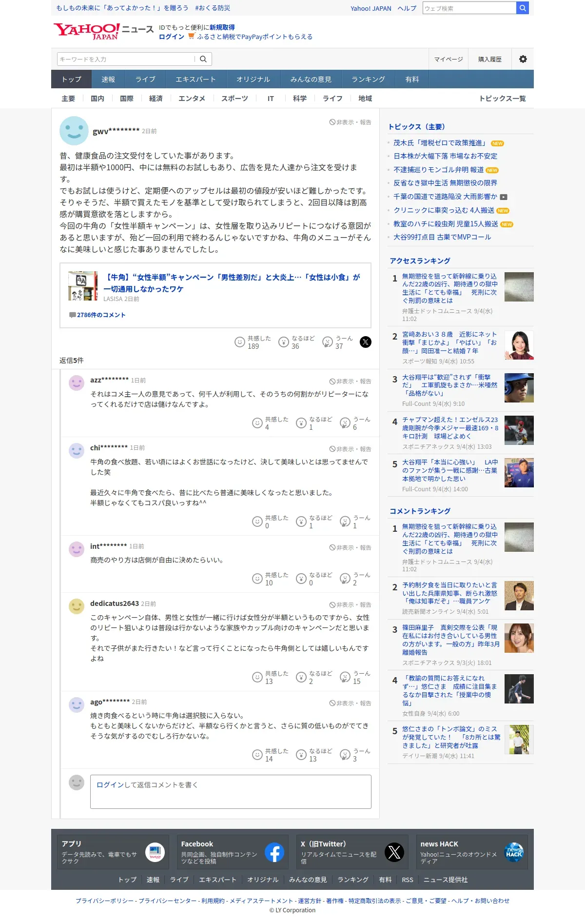The image size is (585, 924).
Task: Click dedicatus2643's yellow avatar
Action: pos(77,606)
